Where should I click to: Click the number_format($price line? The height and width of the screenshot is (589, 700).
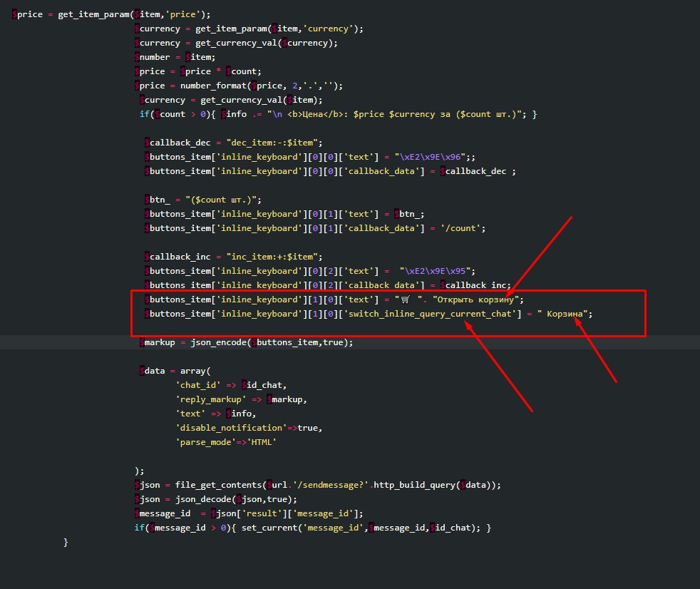click(238, 86)
